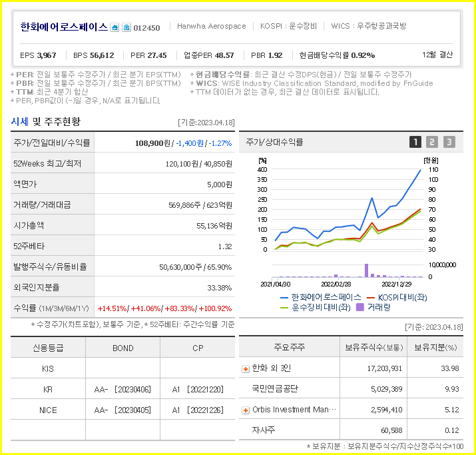This screenshot has height=455, width=476.
Task: Switch to chart tab 3
Action: [x=449, y=142]
